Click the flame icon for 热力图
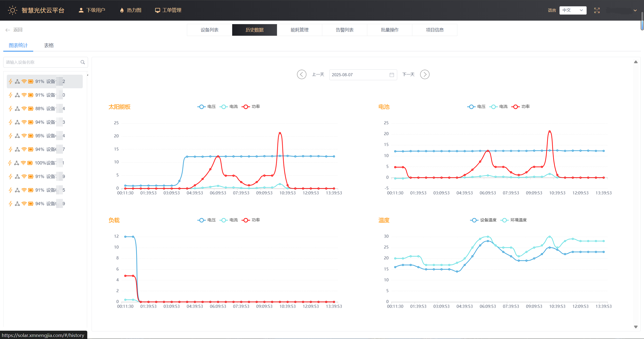The image size is (644, 339). coord(122,10)
